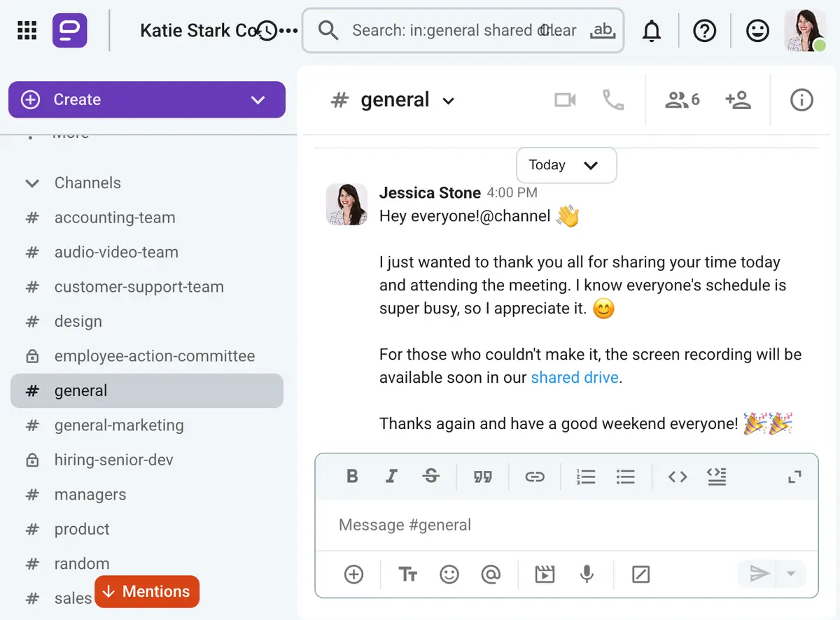View channel info via the info icon
The width and height of the screenshot is (840, 620).
tap(801, 99)
